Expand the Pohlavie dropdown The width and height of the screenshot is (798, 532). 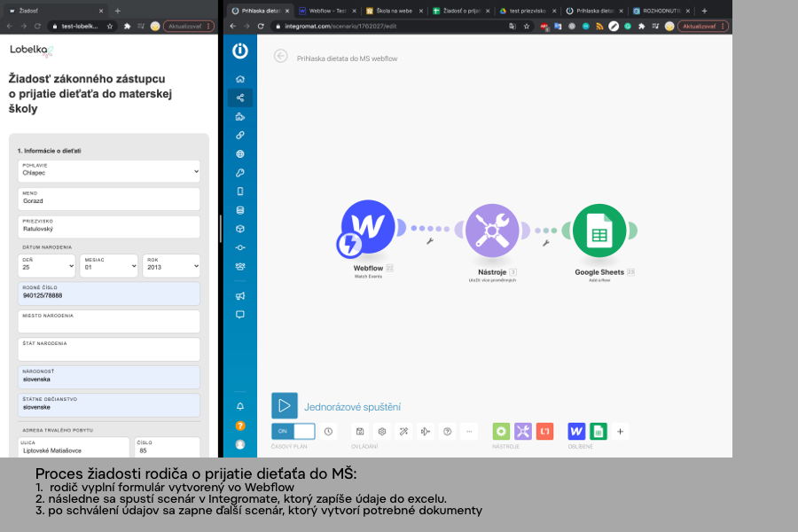(x=111, y=171)
